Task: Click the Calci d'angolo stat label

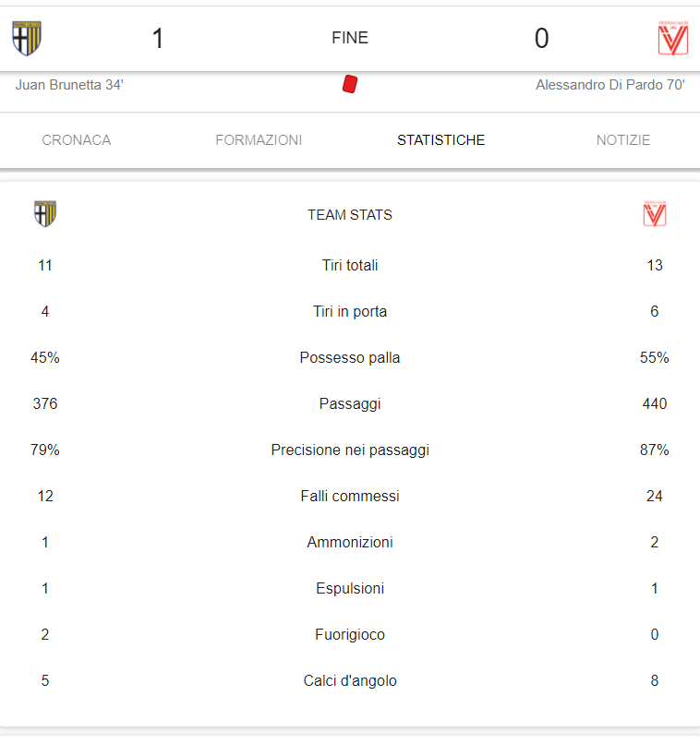Action: point(350,680)
